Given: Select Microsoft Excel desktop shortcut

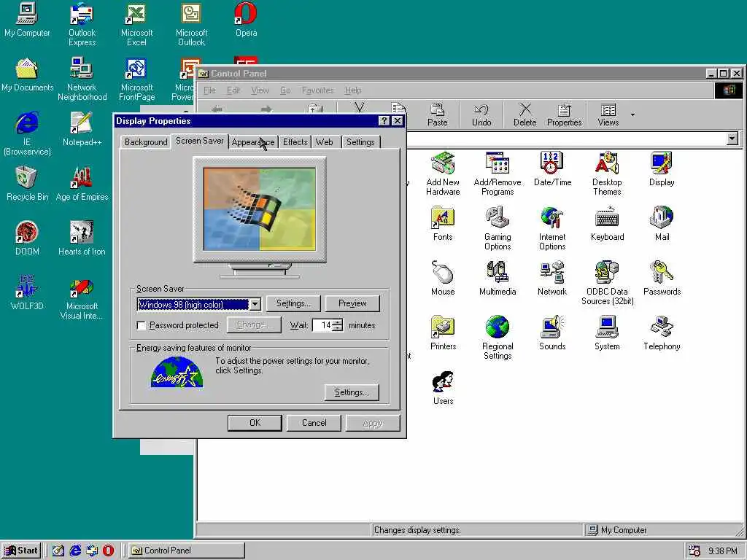Looking at the screenshot, I should pos(136,25).
